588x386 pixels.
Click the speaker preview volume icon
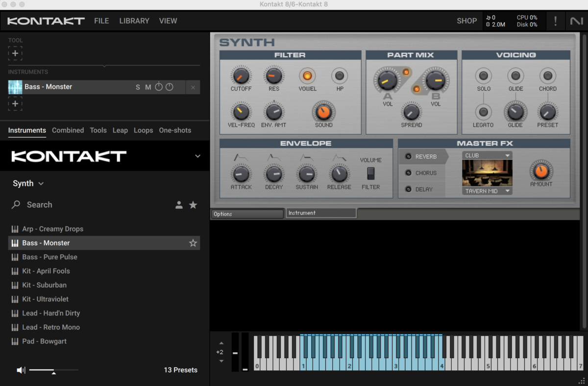pos(21,370)
